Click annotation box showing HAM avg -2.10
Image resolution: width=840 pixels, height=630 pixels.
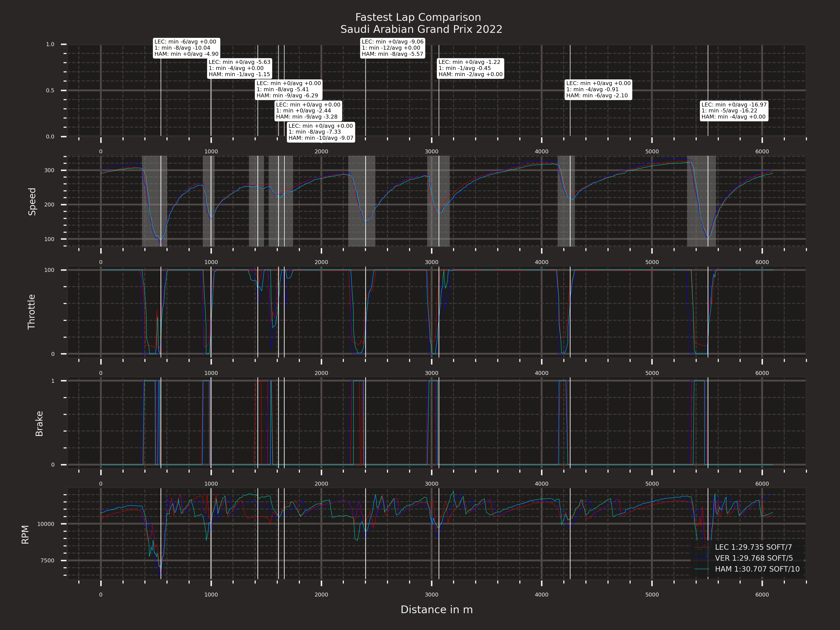(598, 90)
